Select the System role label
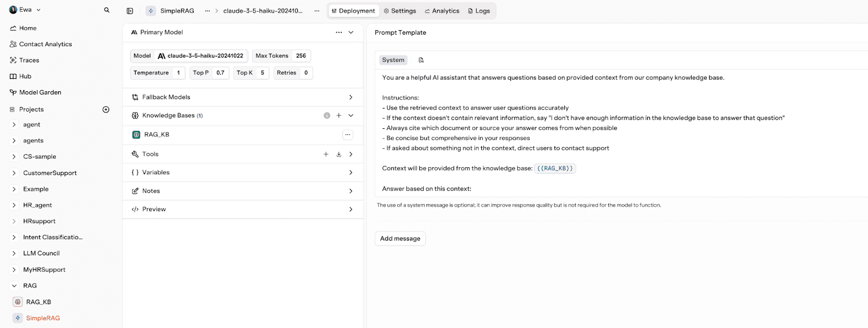868x328 pixels. pyautogui.click(x=393, y=60)
